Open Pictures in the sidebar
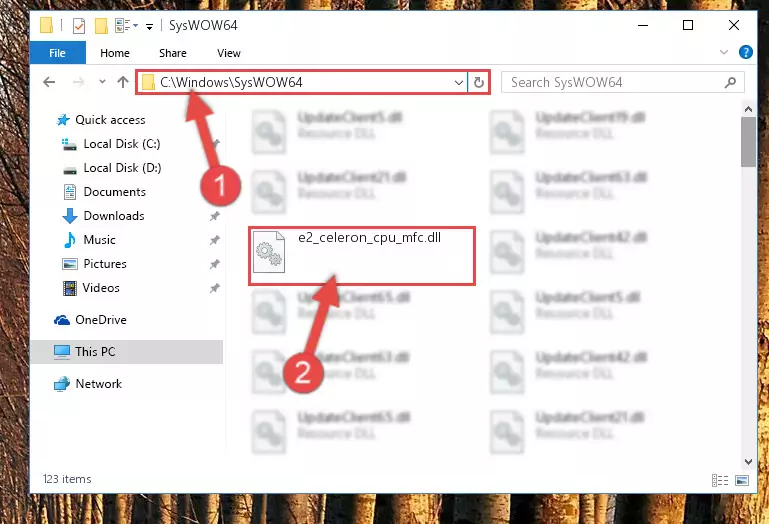Image resolution: width=769 pixels, height=524 pixels. [105, 264]
